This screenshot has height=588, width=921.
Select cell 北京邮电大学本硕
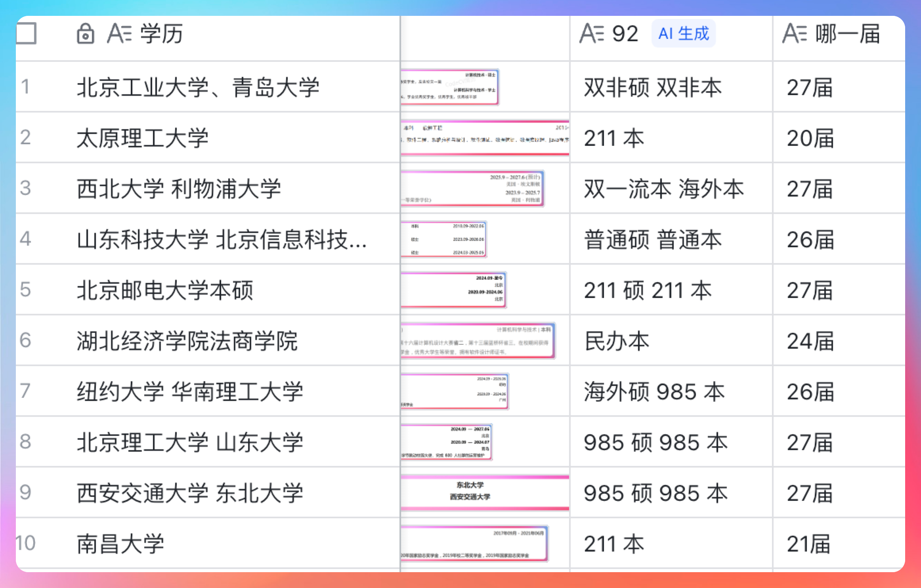pos(165,290)
